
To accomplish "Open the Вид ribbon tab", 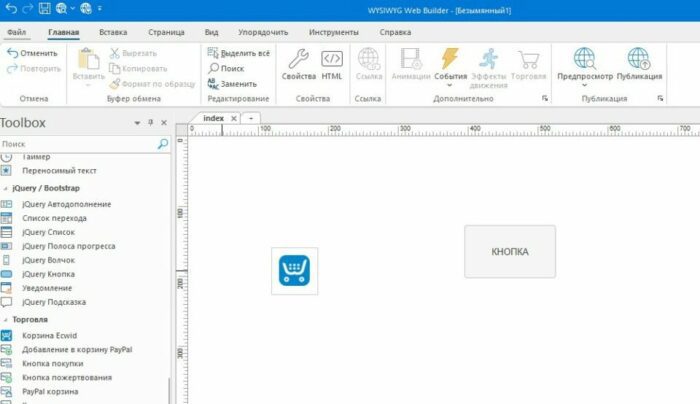I will point(211,32).
